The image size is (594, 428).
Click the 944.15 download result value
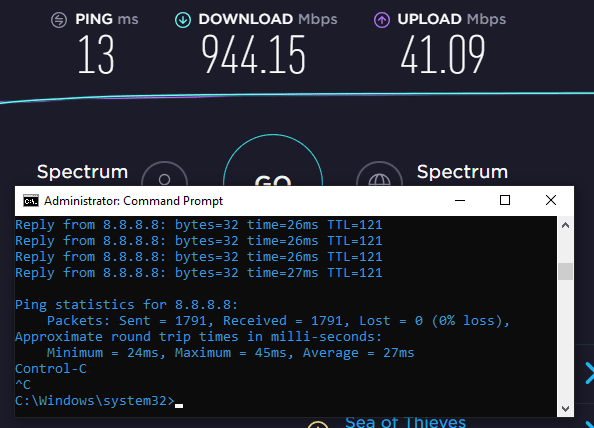[x=253, y=55]
